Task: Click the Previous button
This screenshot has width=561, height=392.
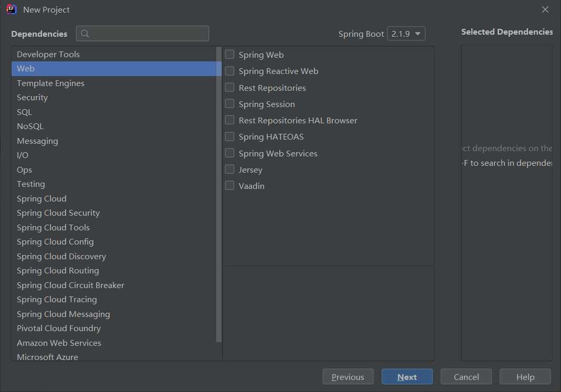Action: pyautogui.click(x=348, y=377)
